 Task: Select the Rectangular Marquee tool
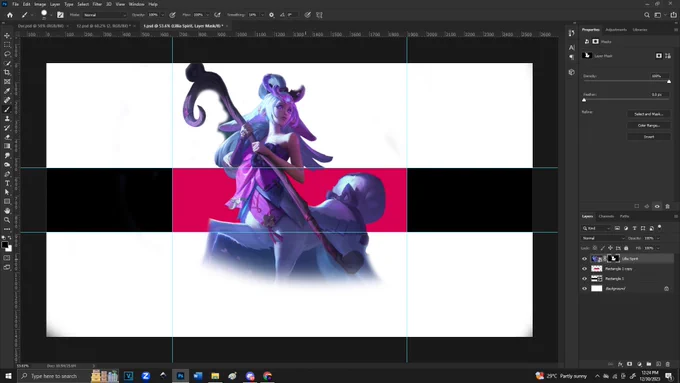[x=7, y=45]
